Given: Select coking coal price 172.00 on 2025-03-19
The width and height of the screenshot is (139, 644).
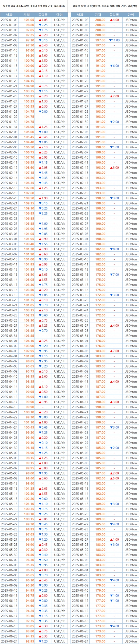Looking at the screenshot, I should (100, 295).
